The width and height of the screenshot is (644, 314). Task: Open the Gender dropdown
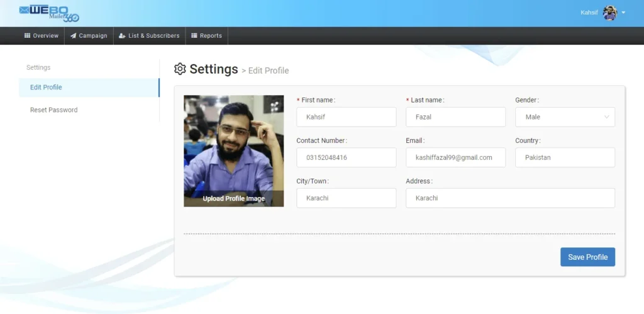[x=565, y=117]
